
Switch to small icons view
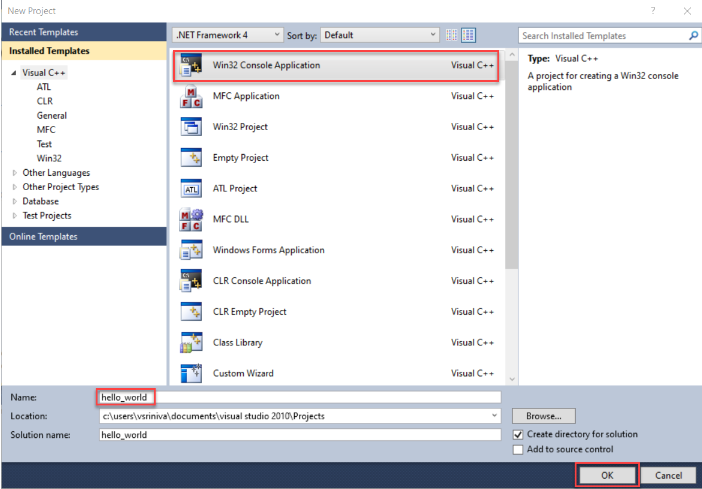[452, 35]
